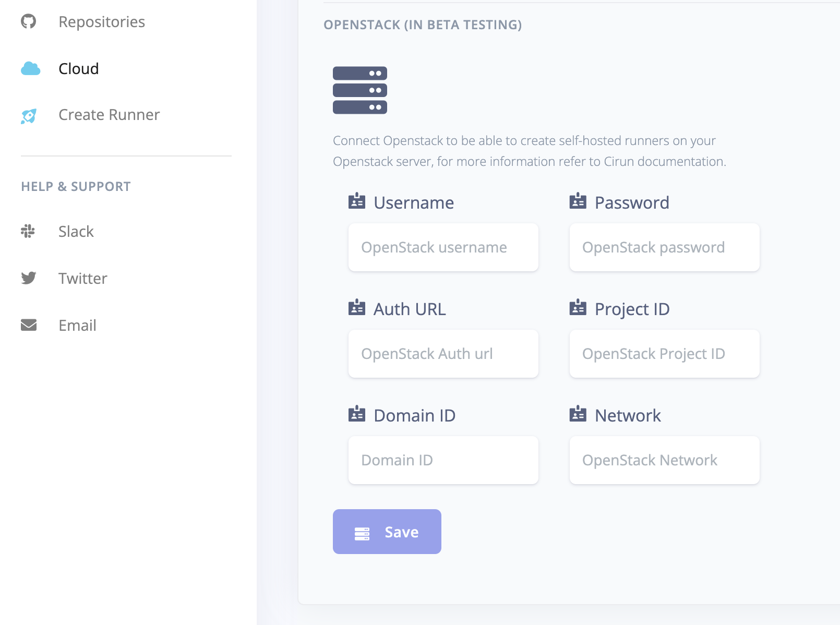Click the GitHub icon beside Repositories
840x625 pixels.
29,22
